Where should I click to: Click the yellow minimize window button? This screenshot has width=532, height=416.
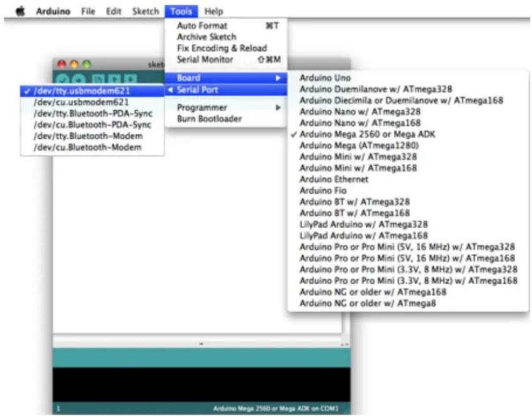click(x=74, y=64)
